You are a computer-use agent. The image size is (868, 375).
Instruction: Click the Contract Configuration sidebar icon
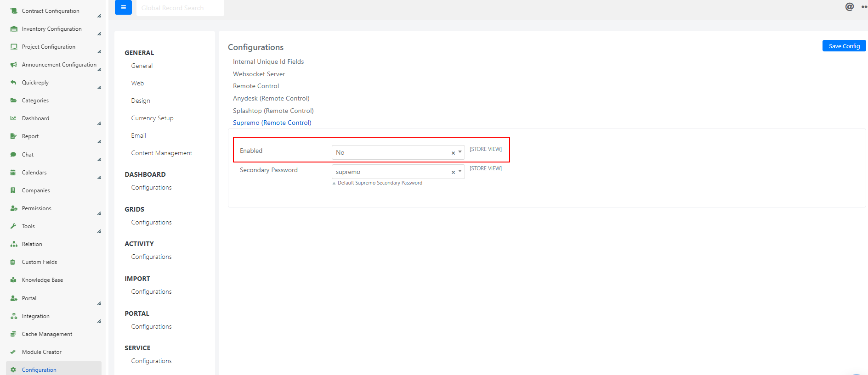pyautogui.click(x=14, y=11)
